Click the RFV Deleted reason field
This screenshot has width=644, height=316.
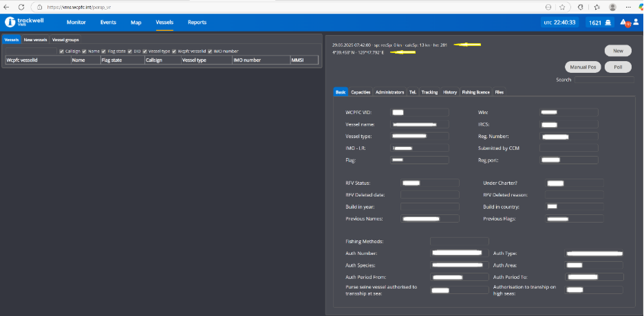(575, 195)
